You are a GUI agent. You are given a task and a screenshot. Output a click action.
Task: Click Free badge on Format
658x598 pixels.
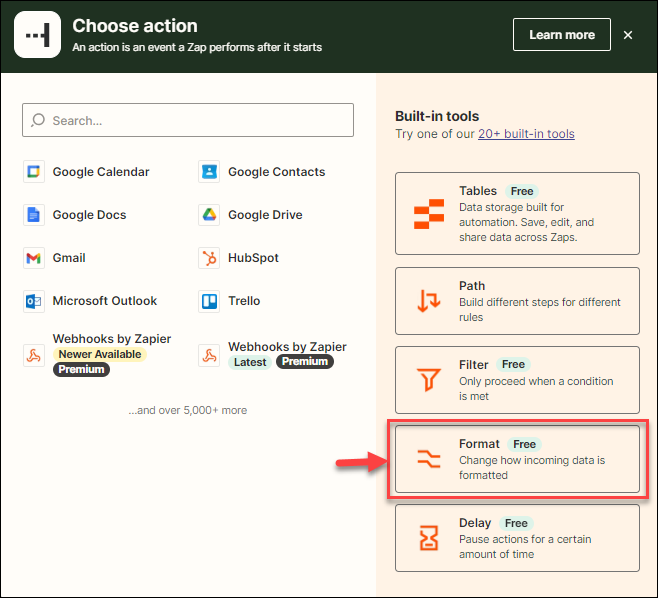point(525,444)
